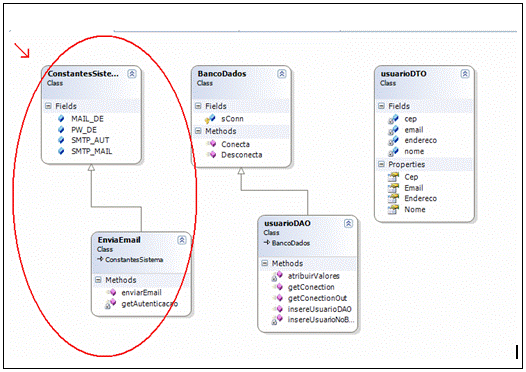
Task: Collapse Methods section in usuarioDAO class
Action: pos(265,263)
